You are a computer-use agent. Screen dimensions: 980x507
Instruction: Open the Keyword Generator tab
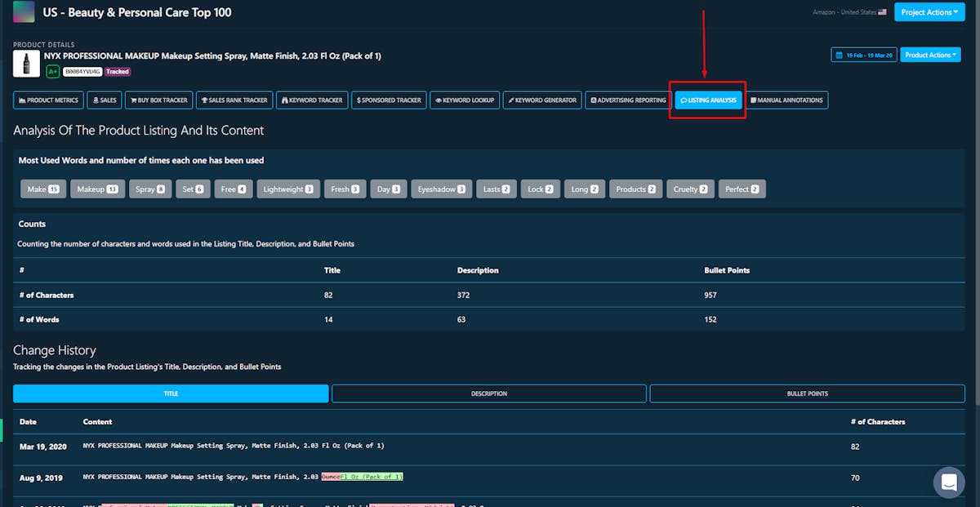(542, 100)
